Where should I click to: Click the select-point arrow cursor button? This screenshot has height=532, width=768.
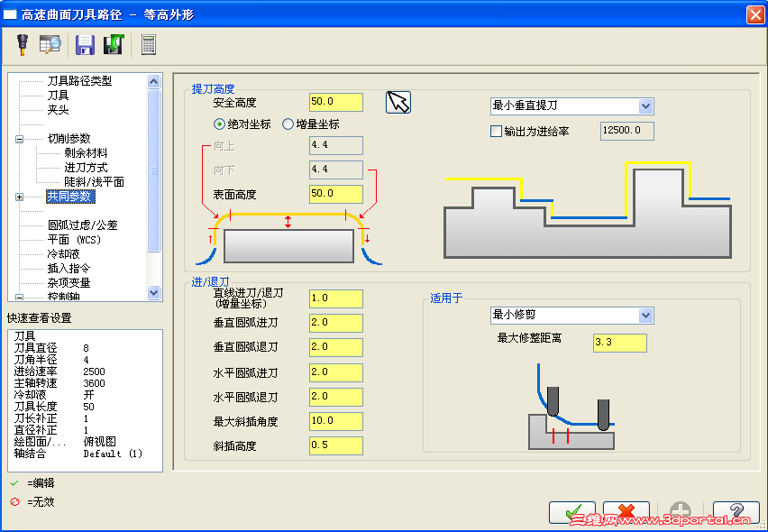point(398,103)
